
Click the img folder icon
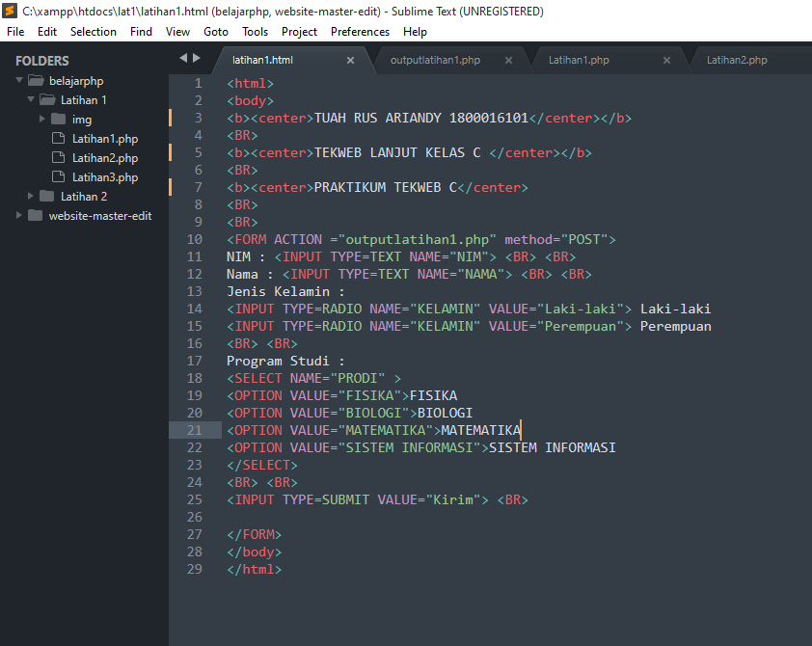click(59, 119)
